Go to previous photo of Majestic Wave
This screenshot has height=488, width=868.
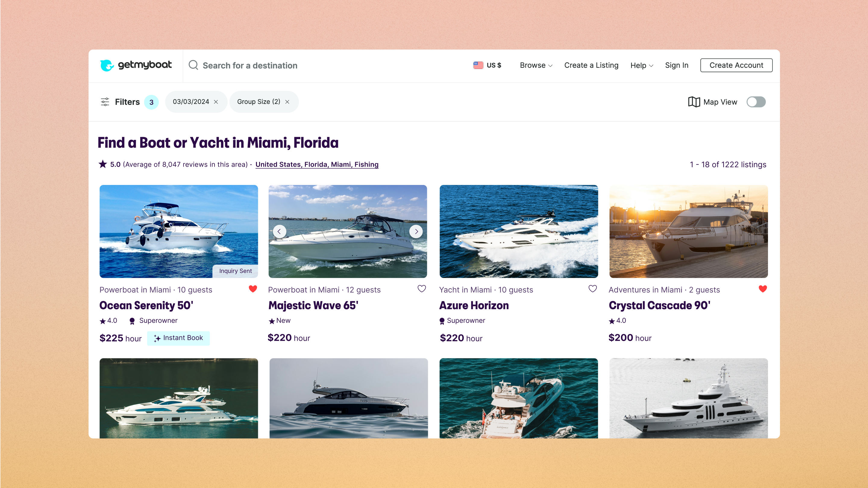[x=279, y=232]
